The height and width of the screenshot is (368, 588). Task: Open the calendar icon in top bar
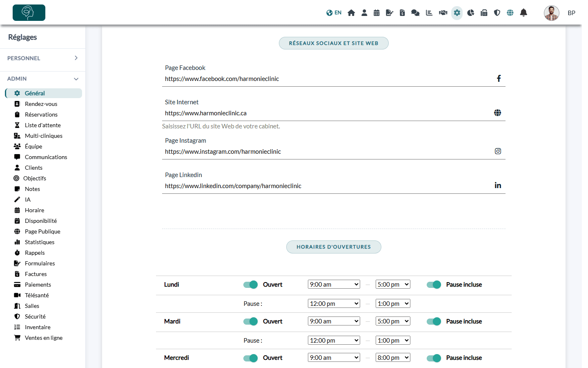[376, 13]
